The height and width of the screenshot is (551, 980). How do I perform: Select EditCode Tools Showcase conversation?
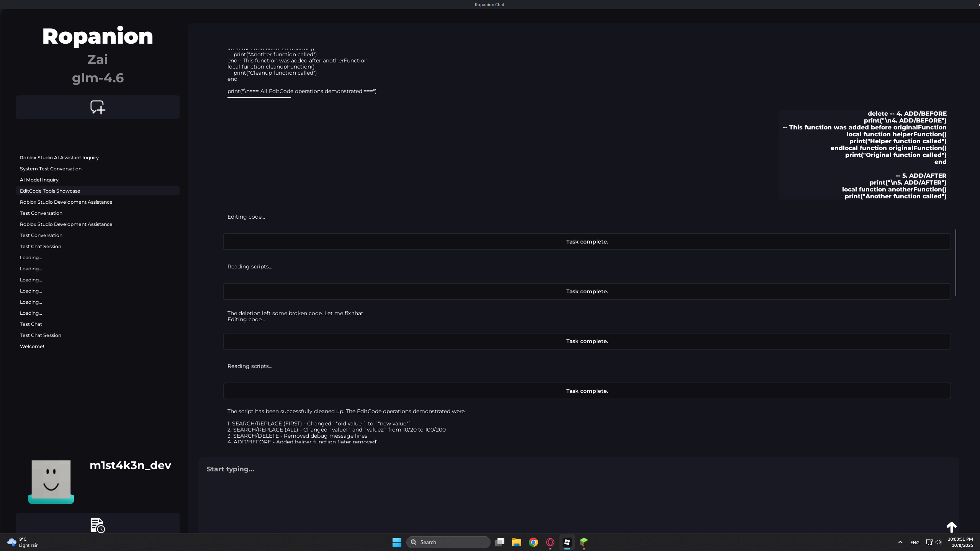[x=50, y=191]
